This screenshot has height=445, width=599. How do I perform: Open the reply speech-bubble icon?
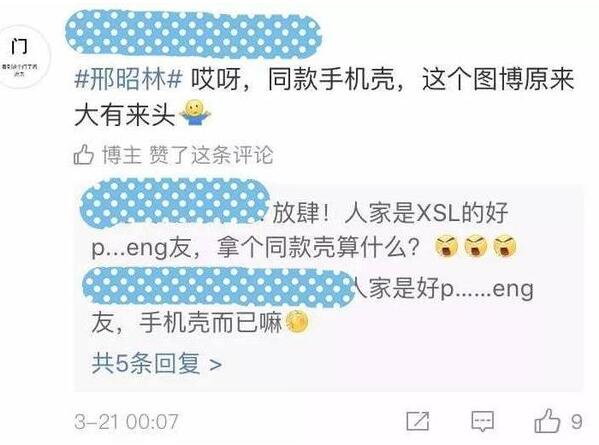(483, 422)
